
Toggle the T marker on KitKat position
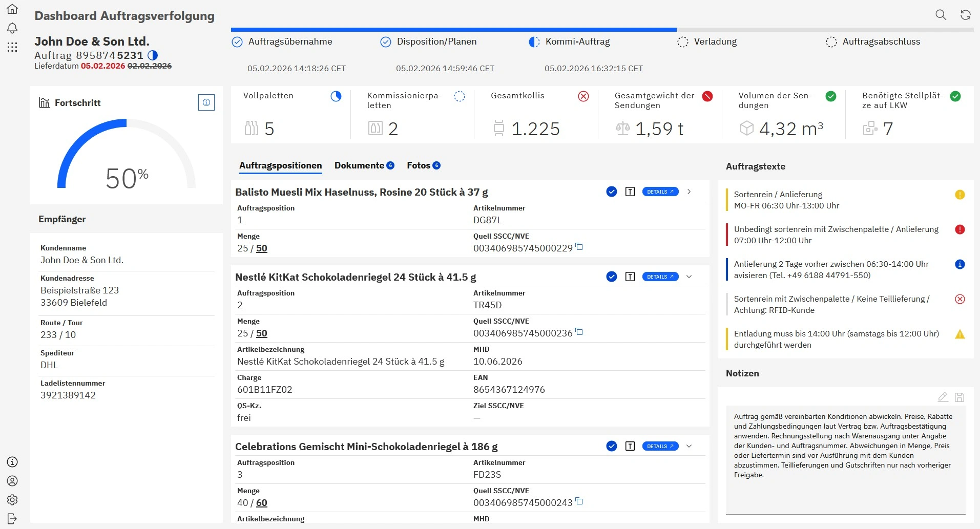(x=630, y=276)
